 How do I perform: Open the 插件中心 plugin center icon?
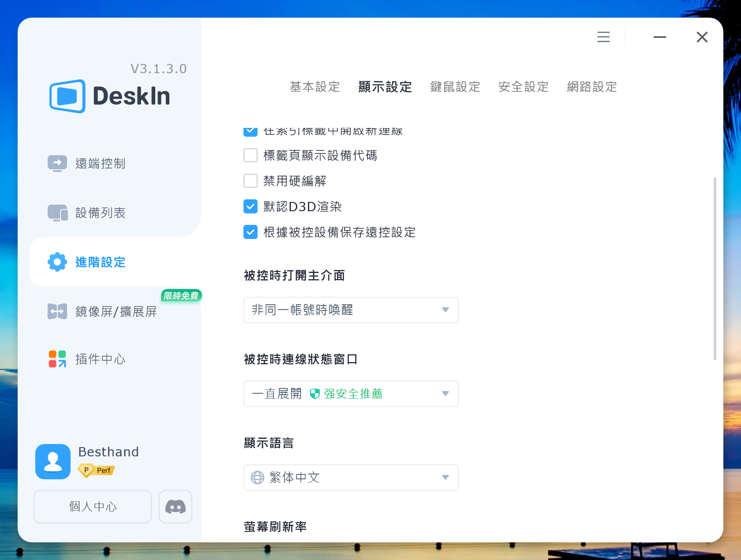57,359
